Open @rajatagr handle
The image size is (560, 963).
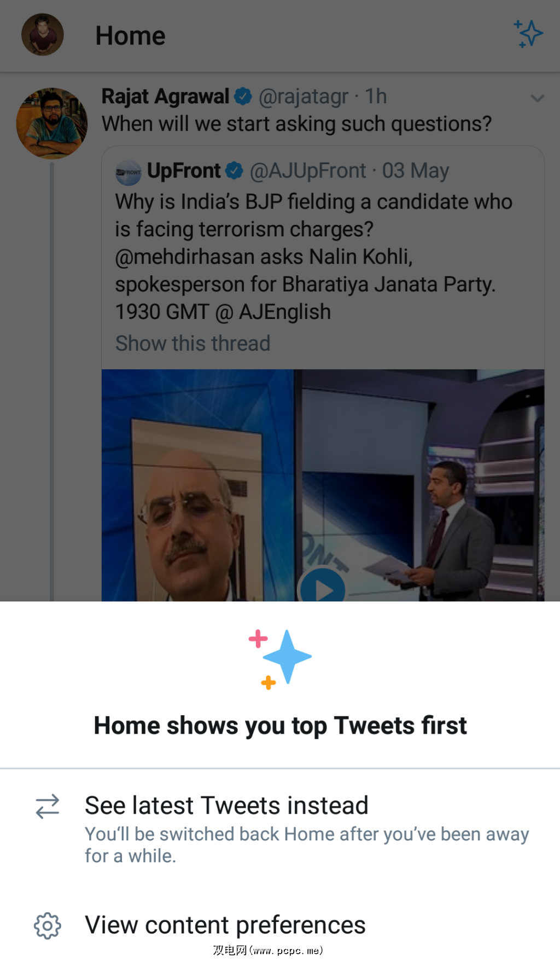point(303,97)
